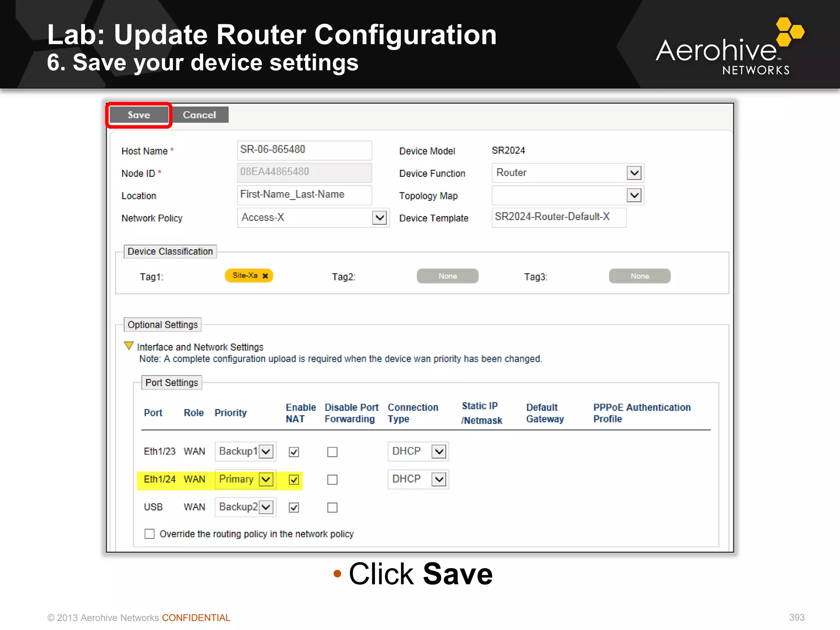
Task: Remove the Site-Xa tag via its x icon
Action: tap(265, 276)
